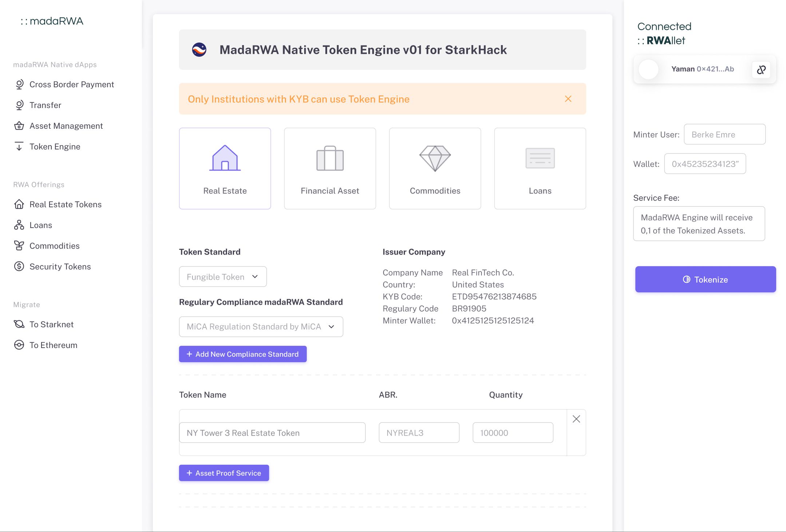Open Loans under RWA Offerings
Screen dimensions: 786x532
pos(33,225)
